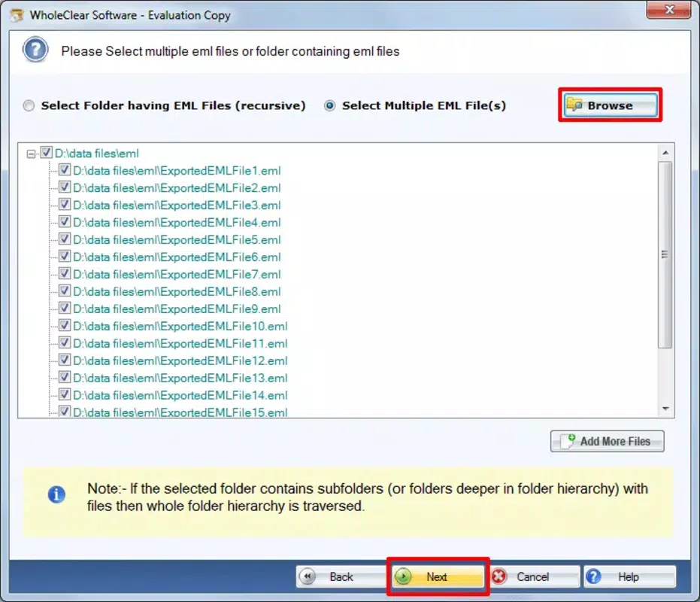Click the file list scrollbar down arrow

tap(665, 409)
